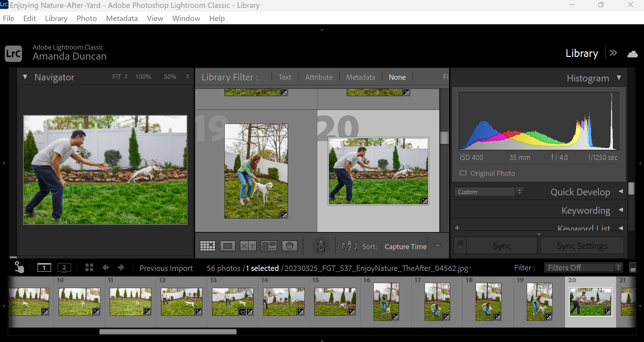Open People view face icon
This screenshot has width=644, height=342.
[289, 246]
